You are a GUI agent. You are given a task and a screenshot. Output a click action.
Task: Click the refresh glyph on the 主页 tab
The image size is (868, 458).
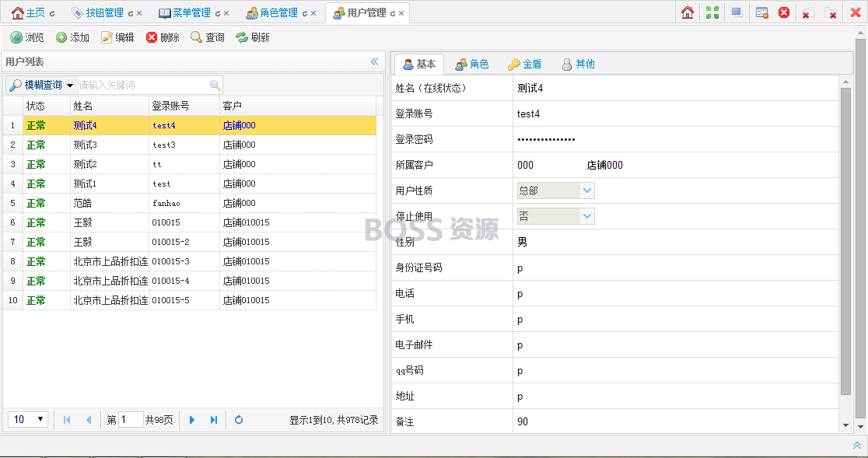coord(52,13)
